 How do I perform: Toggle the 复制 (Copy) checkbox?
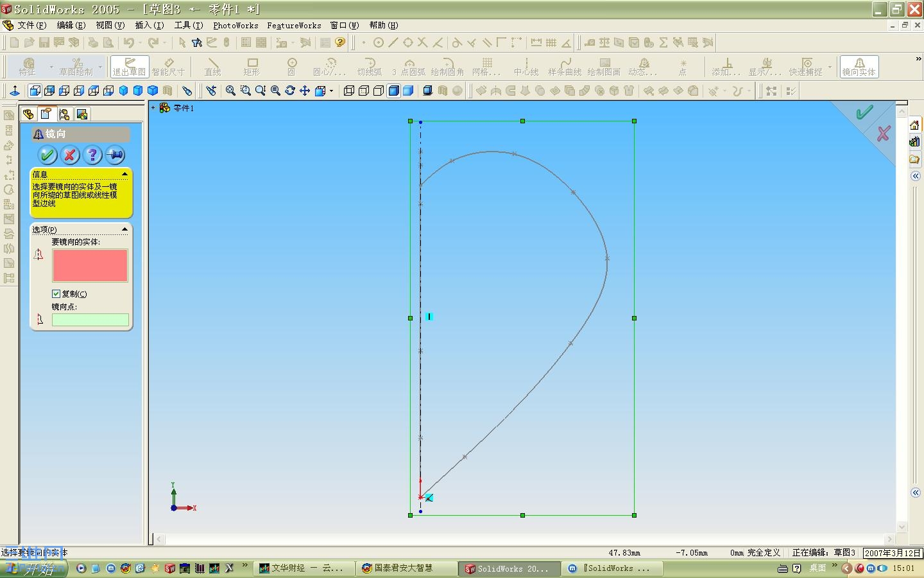[x=56, y=293]
